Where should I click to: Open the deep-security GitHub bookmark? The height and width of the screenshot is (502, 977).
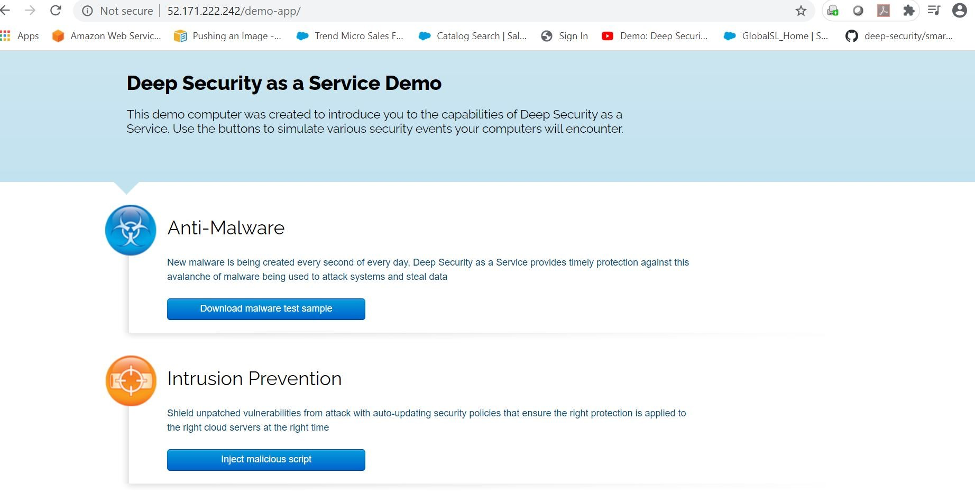(x=899, y=36)
